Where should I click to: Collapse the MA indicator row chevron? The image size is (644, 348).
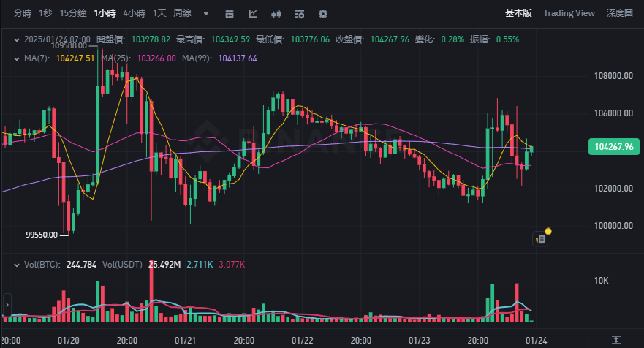pyautogui.click(x=16, y=58)
